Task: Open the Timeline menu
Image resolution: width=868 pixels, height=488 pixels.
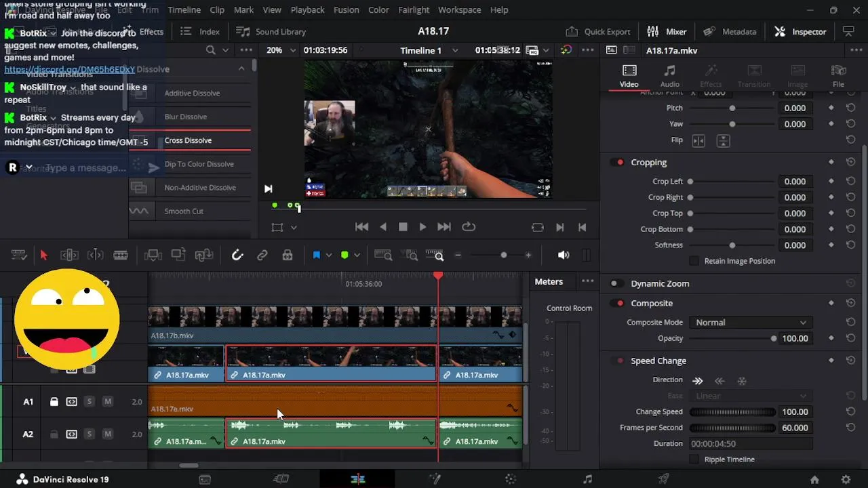Action: point(184,10)
